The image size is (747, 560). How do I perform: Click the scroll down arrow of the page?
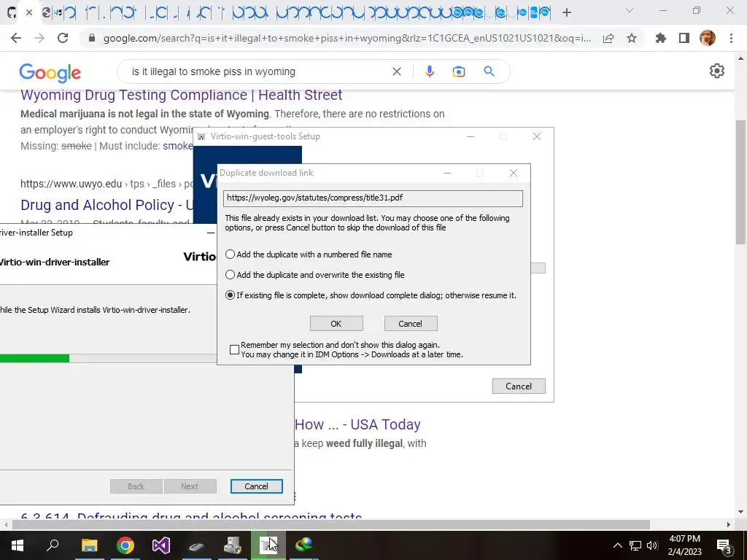coord(740,513)
